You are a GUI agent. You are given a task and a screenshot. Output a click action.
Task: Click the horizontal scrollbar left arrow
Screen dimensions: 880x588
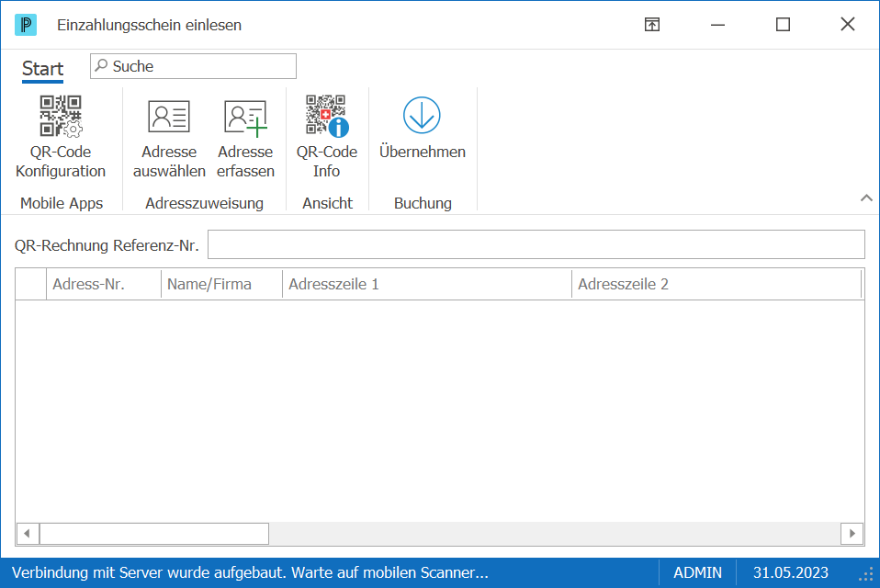(x=28, y=534)
